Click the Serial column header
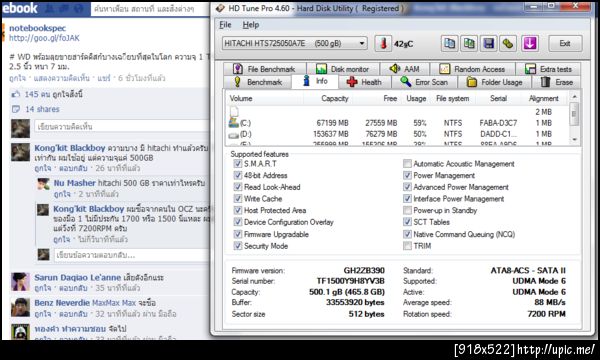The width and height of the screenshot is (600, 360). click(498, 98)
